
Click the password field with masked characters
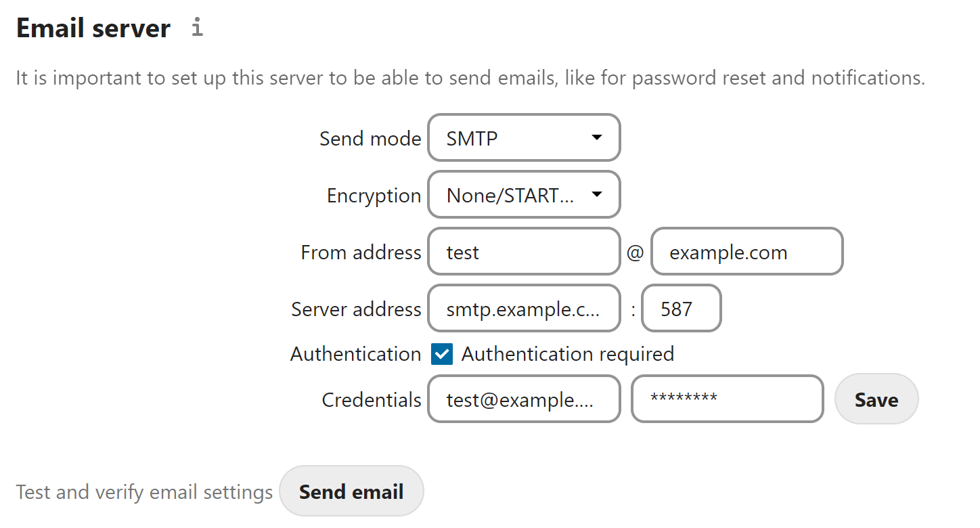pyautogui.click(x=727, y=399)
